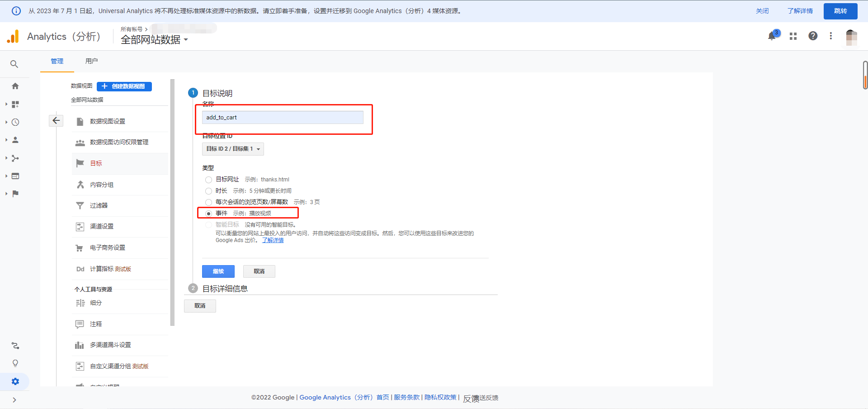Click 了解详情 link in top banner
Image resolution: width=868 pixels, height=409 pixels.
pyautogui.click(x=800, y=11)
